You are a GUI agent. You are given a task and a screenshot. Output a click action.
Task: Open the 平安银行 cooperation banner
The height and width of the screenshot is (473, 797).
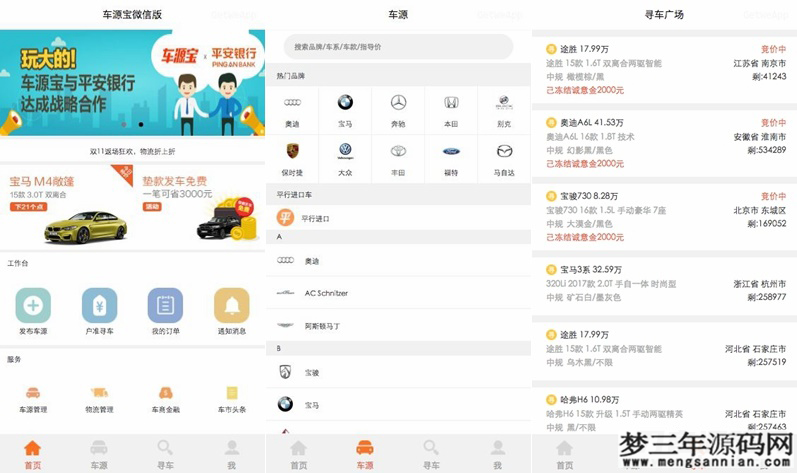click(x=132, y=83)
